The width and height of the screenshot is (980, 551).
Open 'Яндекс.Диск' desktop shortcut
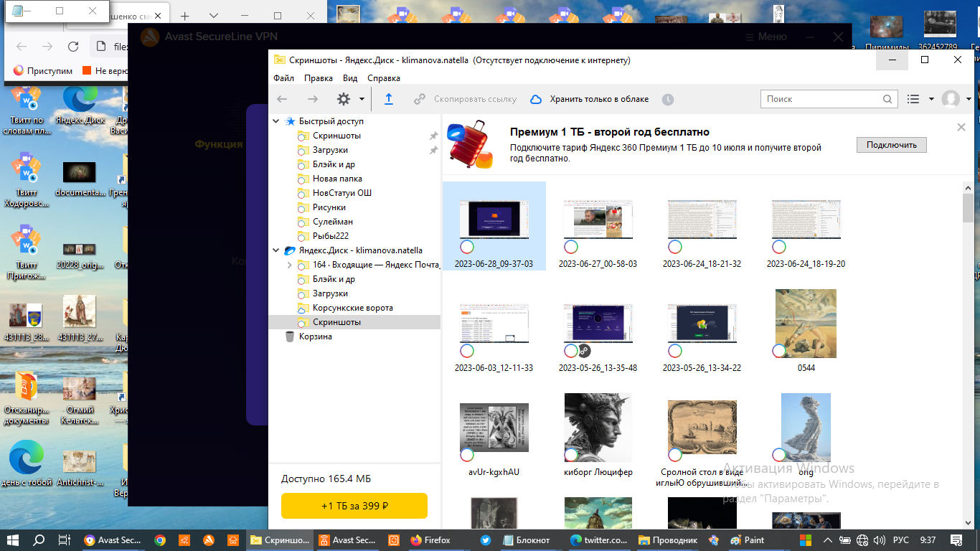80,105
